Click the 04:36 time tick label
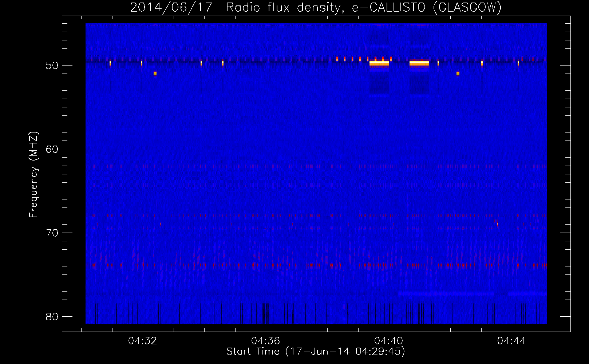Viewport: 589px width, 364px height. pyautogui.click(x=266, y=341)
